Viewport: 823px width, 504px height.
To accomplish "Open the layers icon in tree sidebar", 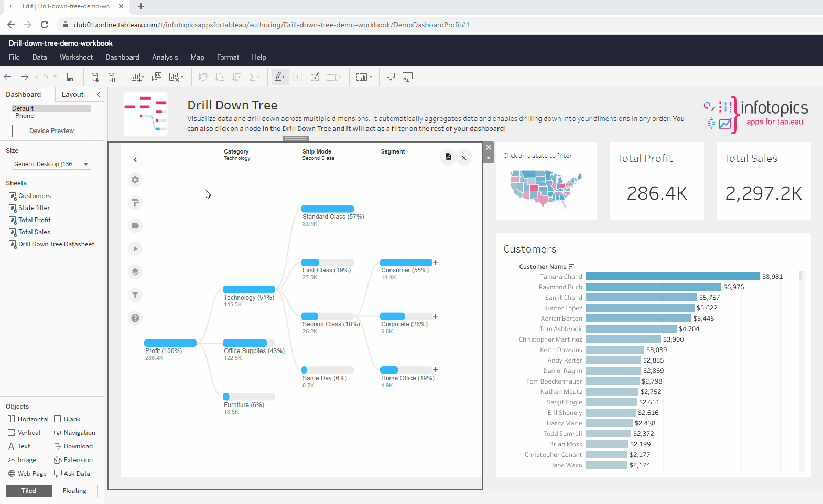I will tap(135, 272).
